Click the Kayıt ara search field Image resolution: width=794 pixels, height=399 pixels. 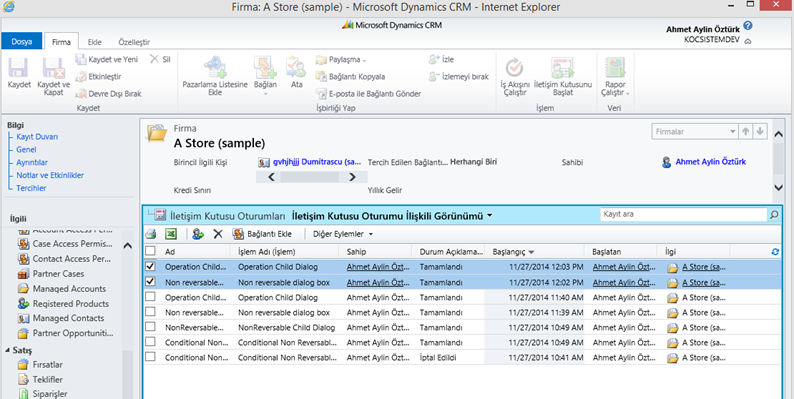684,214
